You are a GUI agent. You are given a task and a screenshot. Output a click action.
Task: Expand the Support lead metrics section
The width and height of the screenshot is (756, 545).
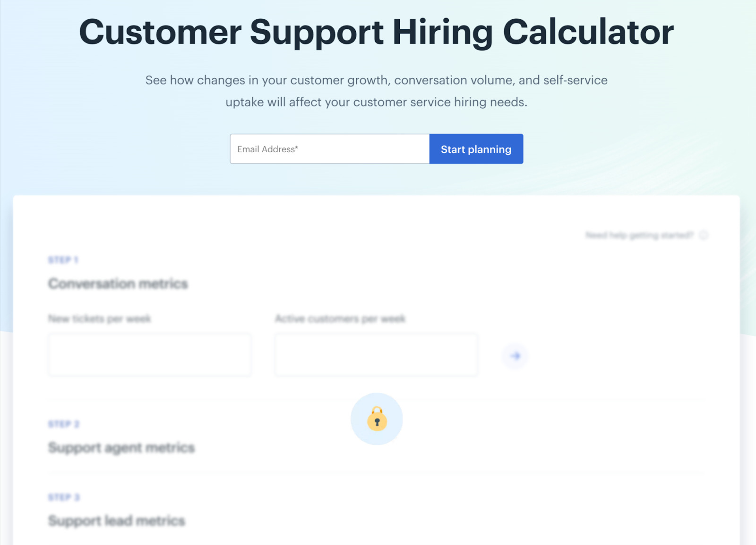116,520
